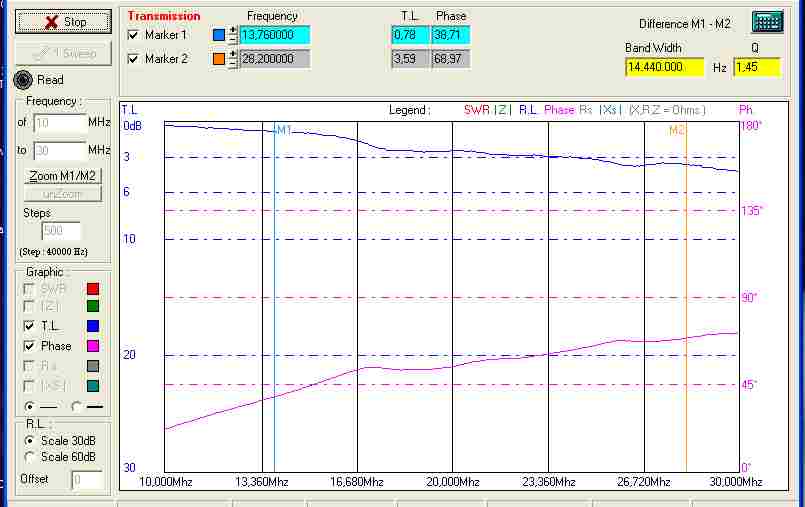Open the calculator icon beside Difference M1 - M2
805x507 pixels.
[x=766, y=23]
